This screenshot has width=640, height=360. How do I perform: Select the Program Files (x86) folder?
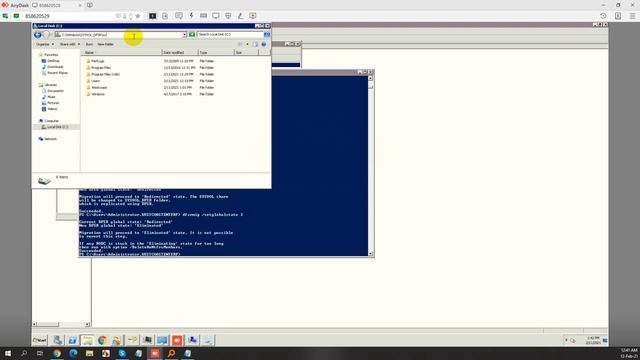point(105,74)
